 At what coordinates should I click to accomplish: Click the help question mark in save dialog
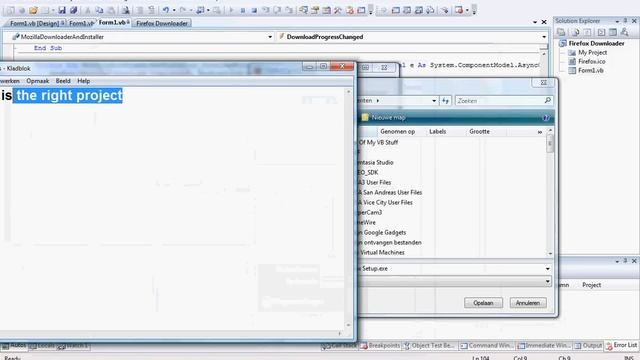(546, 118)
